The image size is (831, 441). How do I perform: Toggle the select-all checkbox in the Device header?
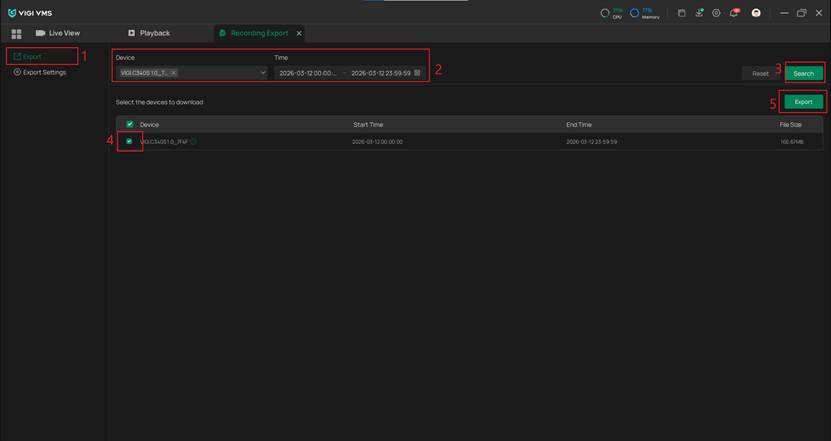(x=130, y=124)
